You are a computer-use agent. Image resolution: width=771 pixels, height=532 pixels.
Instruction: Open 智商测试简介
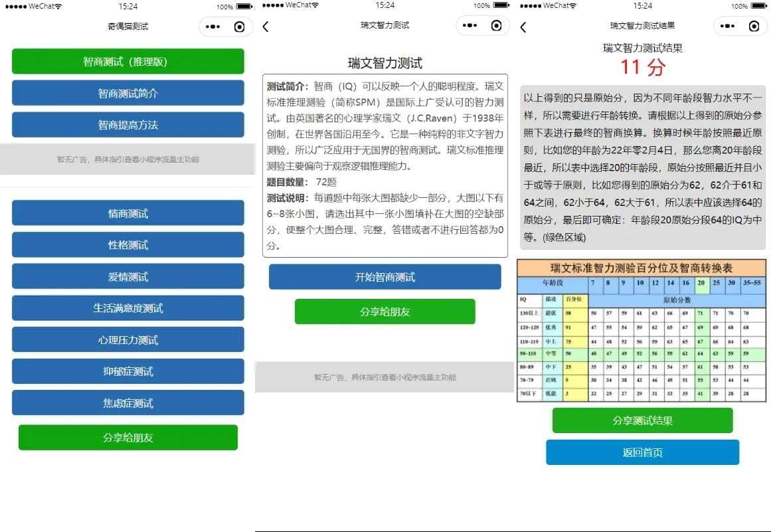pyautogui.click(x=128, y=93)
